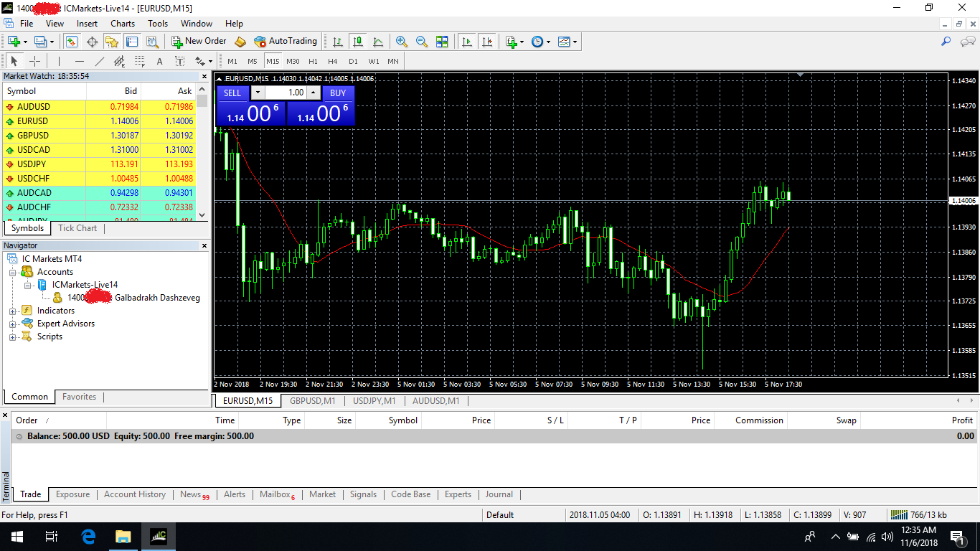Switch to the D1 timeframe
This screenshot has height=551, width=980.
353,61
